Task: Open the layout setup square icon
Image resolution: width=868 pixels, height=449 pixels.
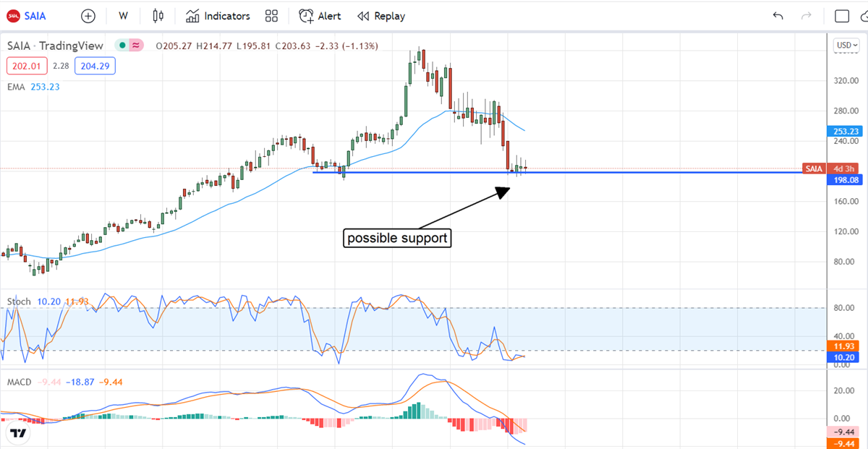Action: [842, 16]
